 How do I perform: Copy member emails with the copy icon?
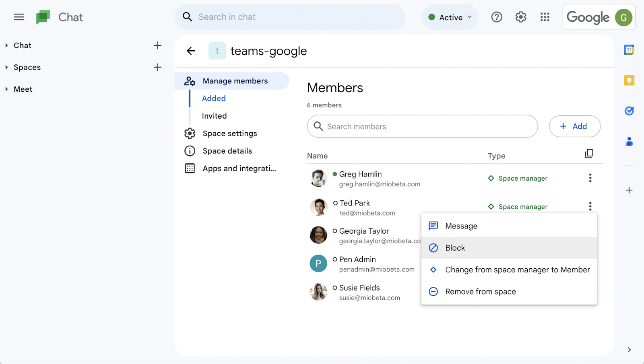[x=589, y=154]
